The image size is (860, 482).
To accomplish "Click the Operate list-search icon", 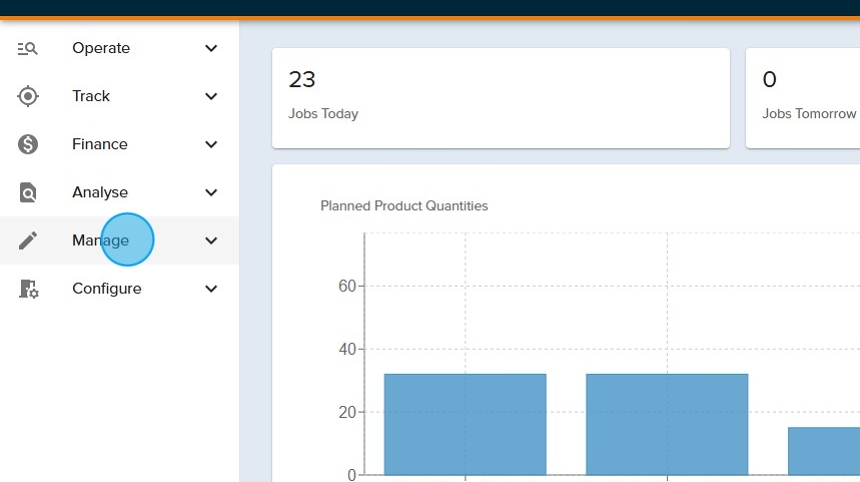I will (x=28, y=48).
